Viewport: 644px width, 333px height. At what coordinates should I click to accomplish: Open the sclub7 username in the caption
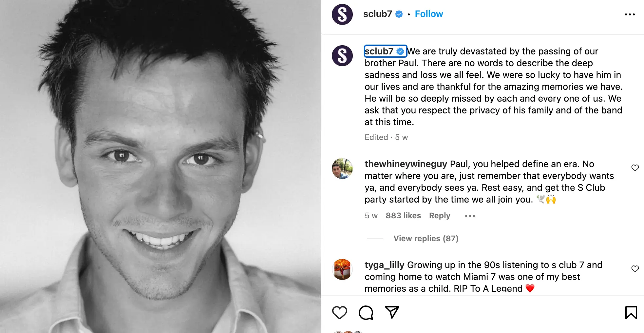pyautogui.click(x=379, y=51)
